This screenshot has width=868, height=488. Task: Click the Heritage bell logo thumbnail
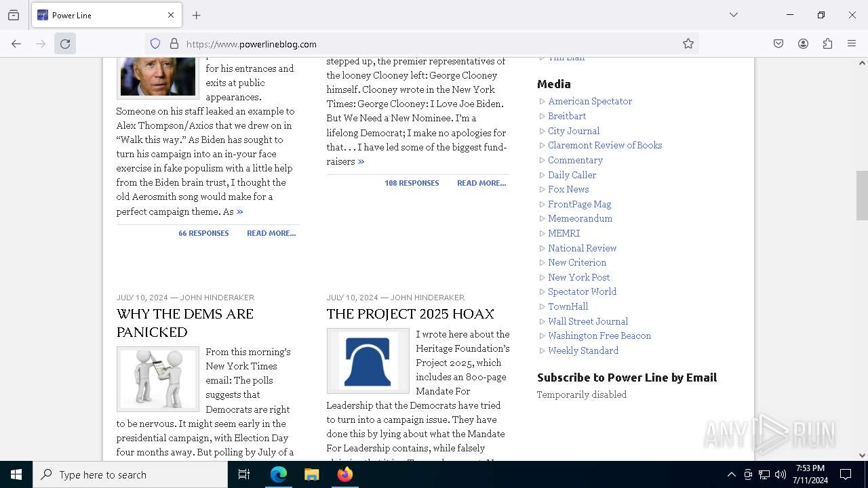(x=368, y=361)
